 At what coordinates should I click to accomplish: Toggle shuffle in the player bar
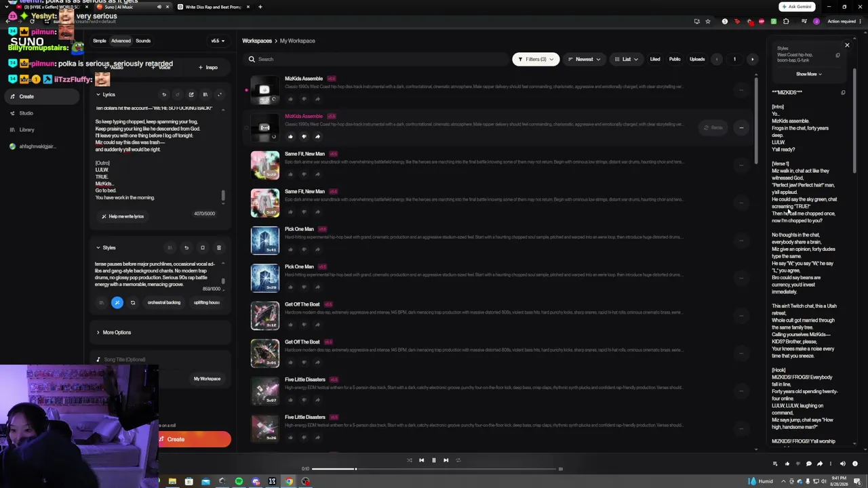pyautogui.click(x=409, y=460)
